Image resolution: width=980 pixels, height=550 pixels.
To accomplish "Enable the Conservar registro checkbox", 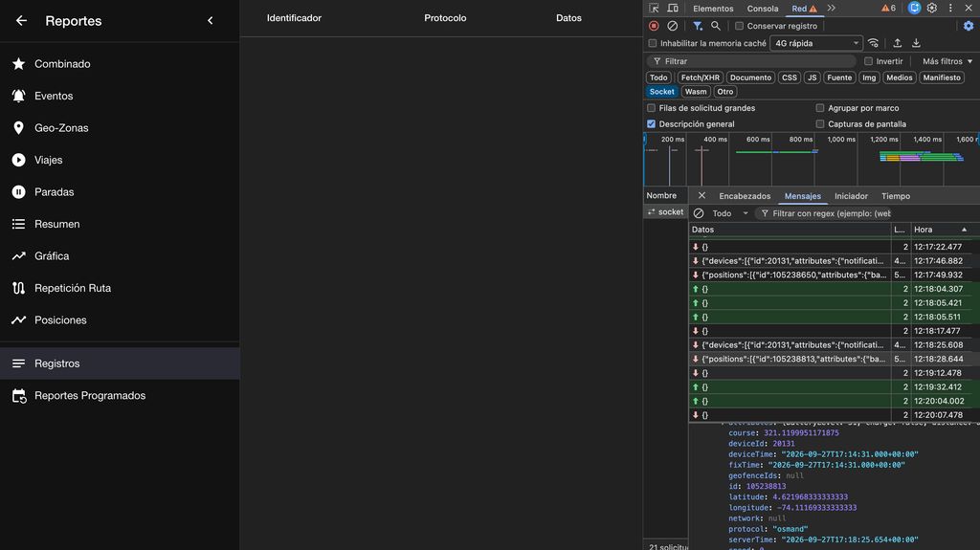I will (740, 26).
